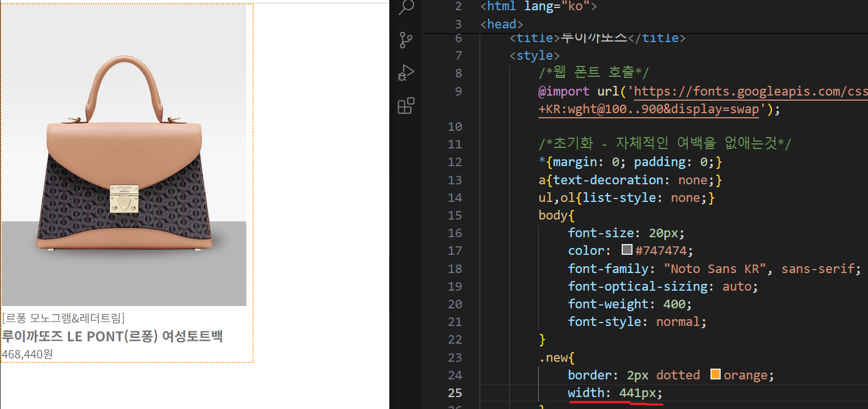Click the 초기화 comment on line 11
Screen dimensions: 868x409
point(665,144)
